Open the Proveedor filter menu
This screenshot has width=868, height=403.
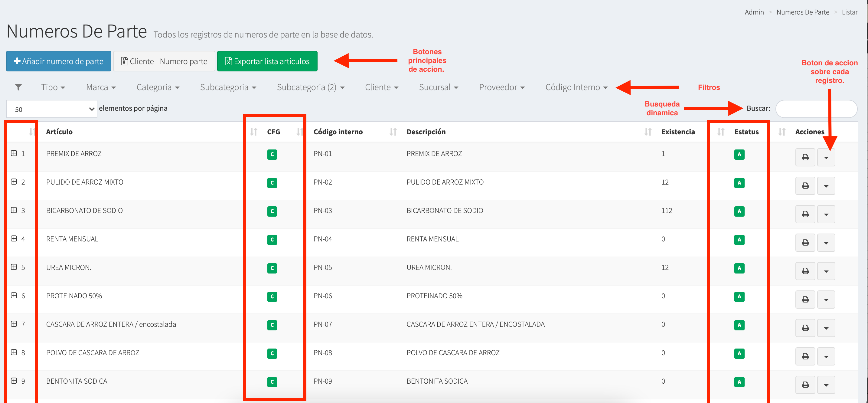point(502,87)
